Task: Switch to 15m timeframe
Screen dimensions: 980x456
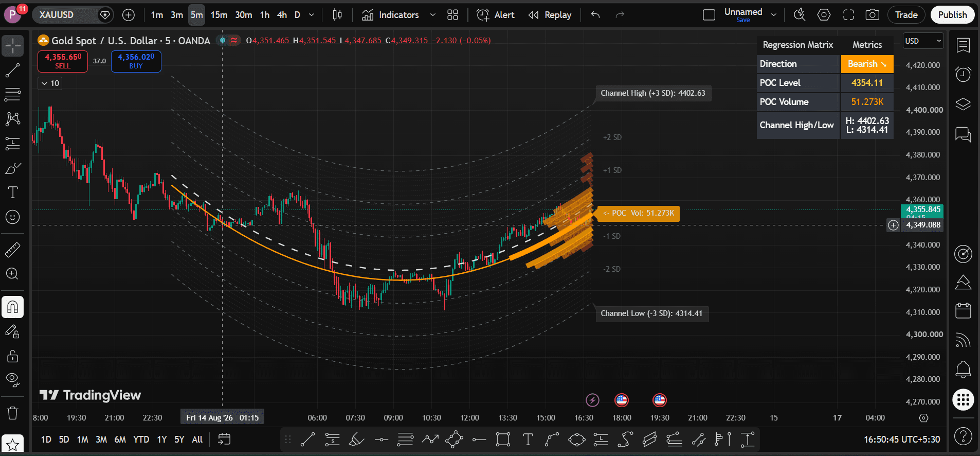Action: coord(219,15)
